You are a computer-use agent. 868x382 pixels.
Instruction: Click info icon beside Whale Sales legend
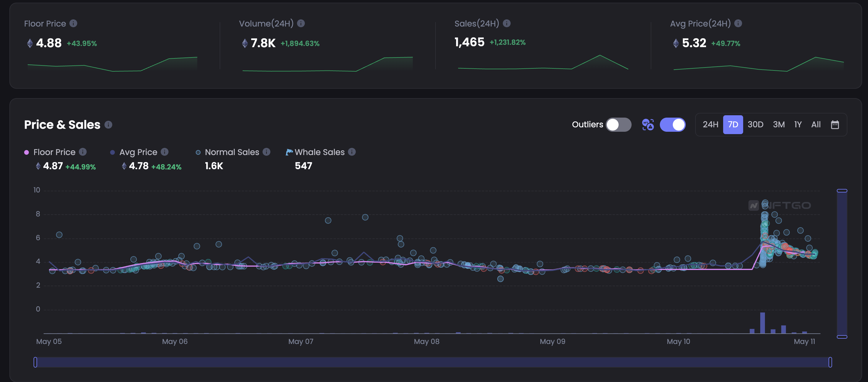point(352,152)
